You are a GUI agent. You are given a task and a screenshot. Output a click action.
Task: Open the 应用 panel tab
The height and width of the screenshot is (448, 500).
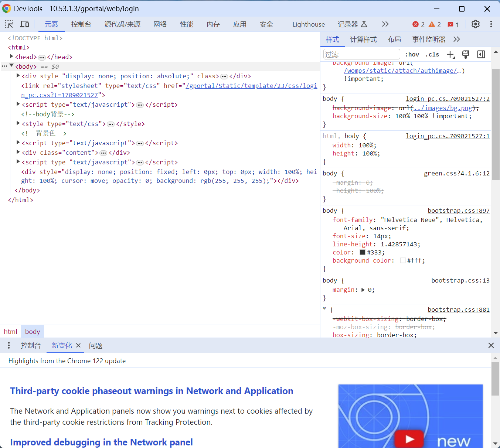240,24
